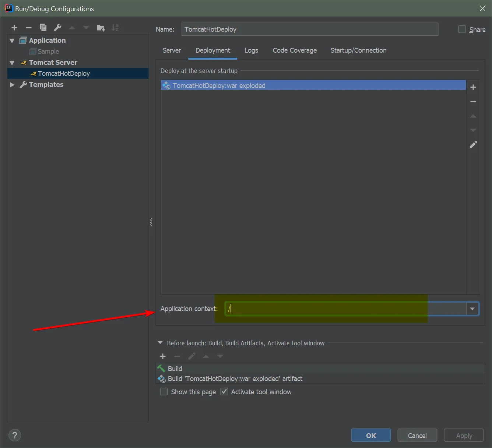Click the move into new folder icon
Viewport: 492px width, 448px height.
101,28
